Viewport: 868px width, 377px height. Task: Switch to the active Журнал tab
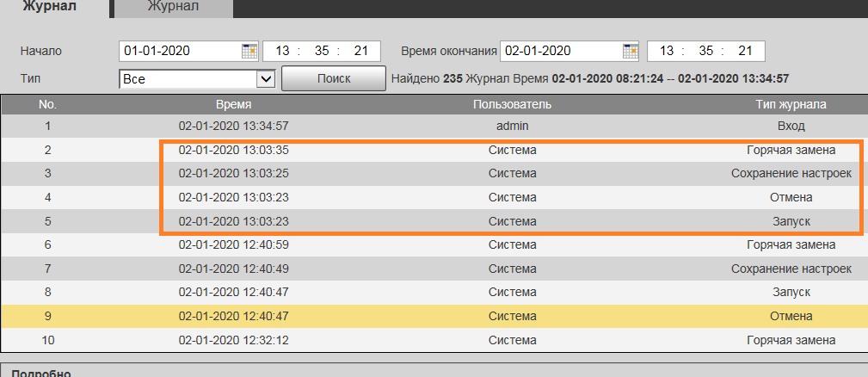50,8
